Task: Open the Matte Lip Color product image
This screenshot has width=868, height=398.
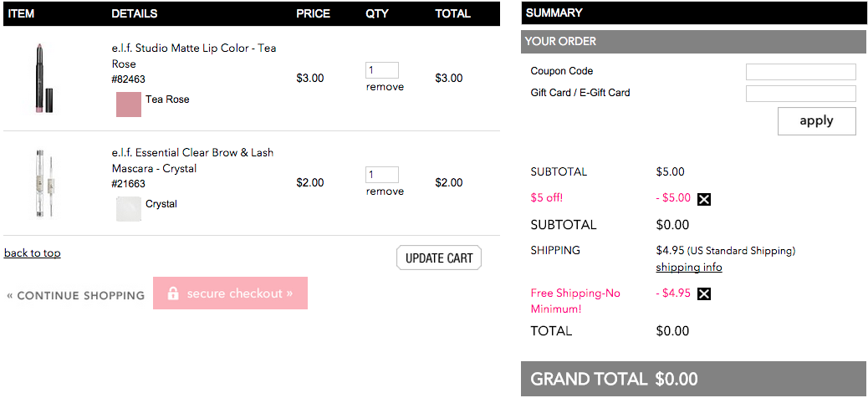Action: (x=42, y=78)
